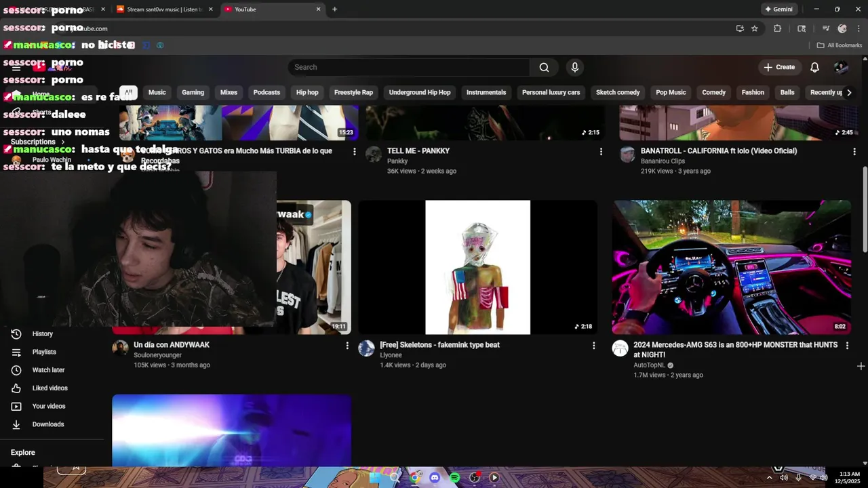Open options for PERROS Y GATOS video
This screenshot has width=868, height=488.
[x=354, y=152]
